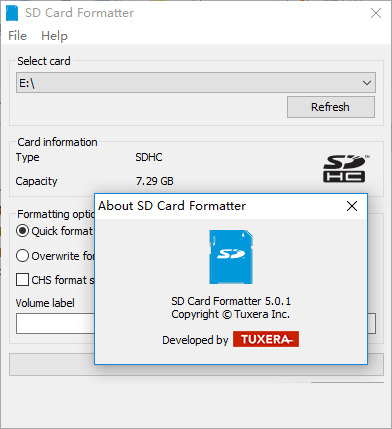Expand the Select card drive dropdown

coord(196,83)
